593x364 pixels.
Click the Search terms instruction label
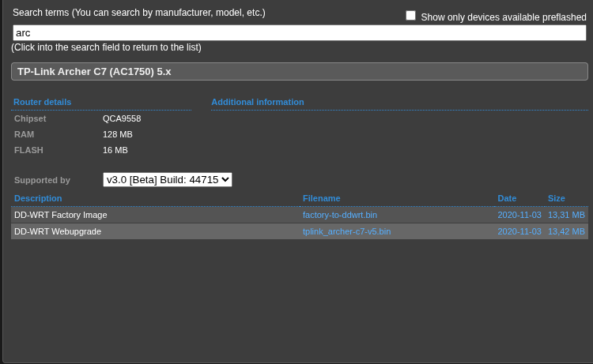(139, 13)
